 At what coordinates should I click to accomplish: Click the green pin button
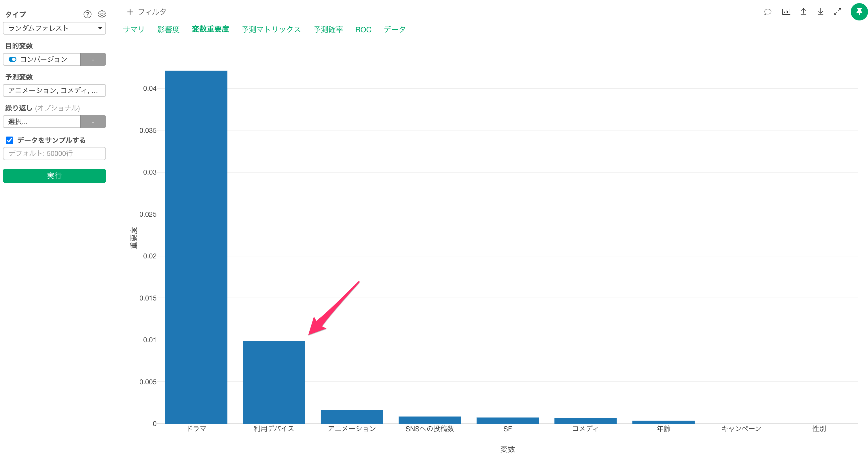859,12
